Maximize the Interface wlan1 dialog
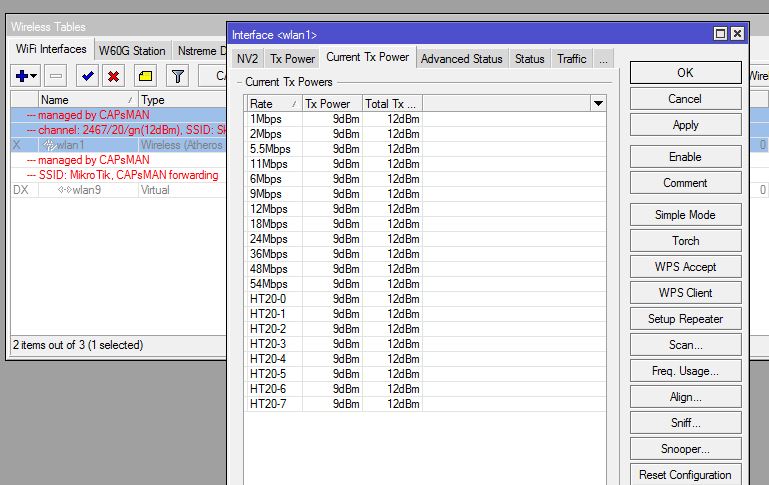769x485 pixels. (720, 33)
